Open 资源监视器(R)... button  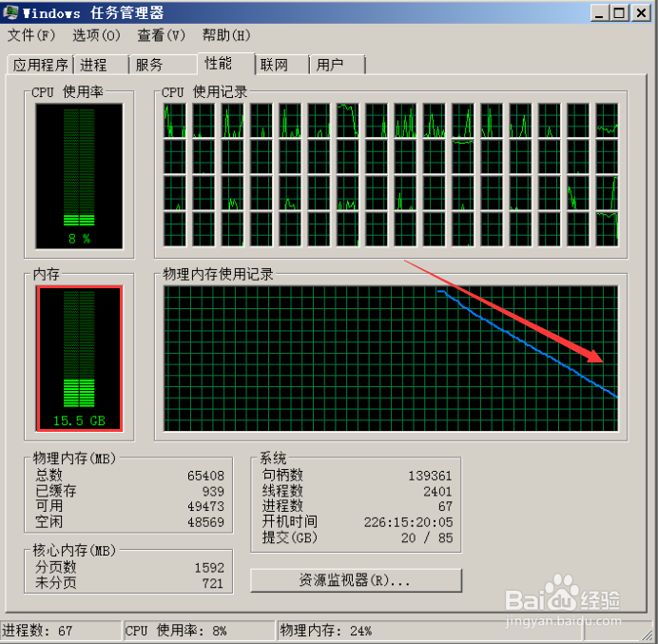tap(356, 580)
